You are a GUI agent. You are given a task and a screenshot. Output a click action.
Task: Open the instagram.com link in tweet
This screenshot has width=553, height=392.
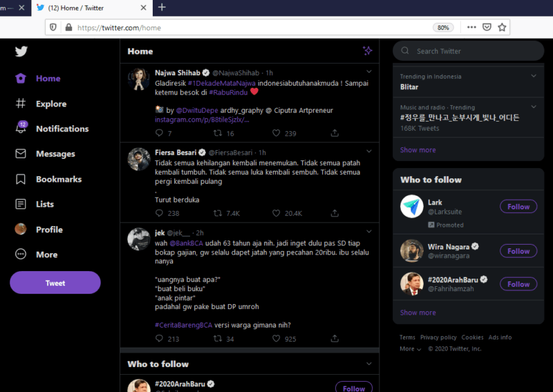(202, 120)
